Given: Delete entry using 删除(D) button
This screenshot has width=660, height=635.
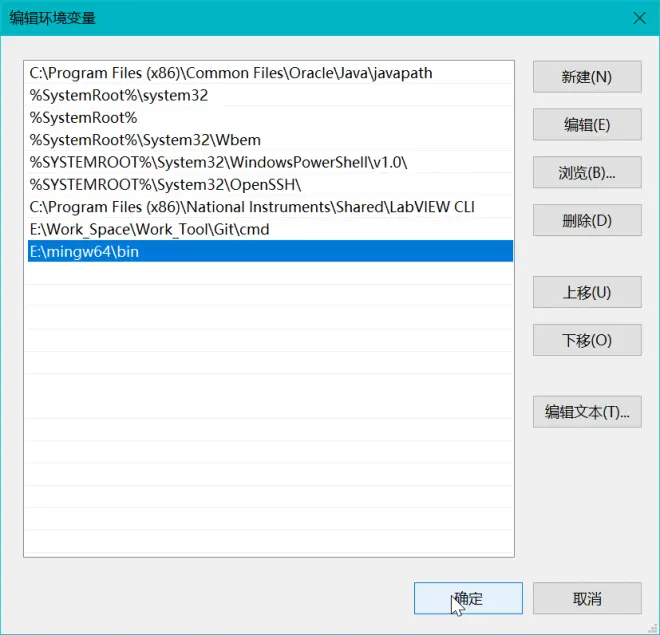Looking at the screenshot, I should pos(587,220).
